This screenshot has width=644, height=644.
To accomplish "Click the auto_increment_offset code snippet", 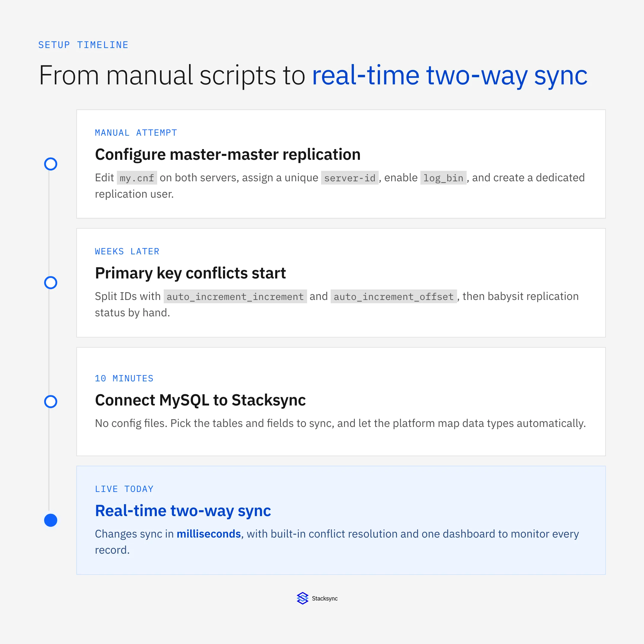I will (394, 297).
